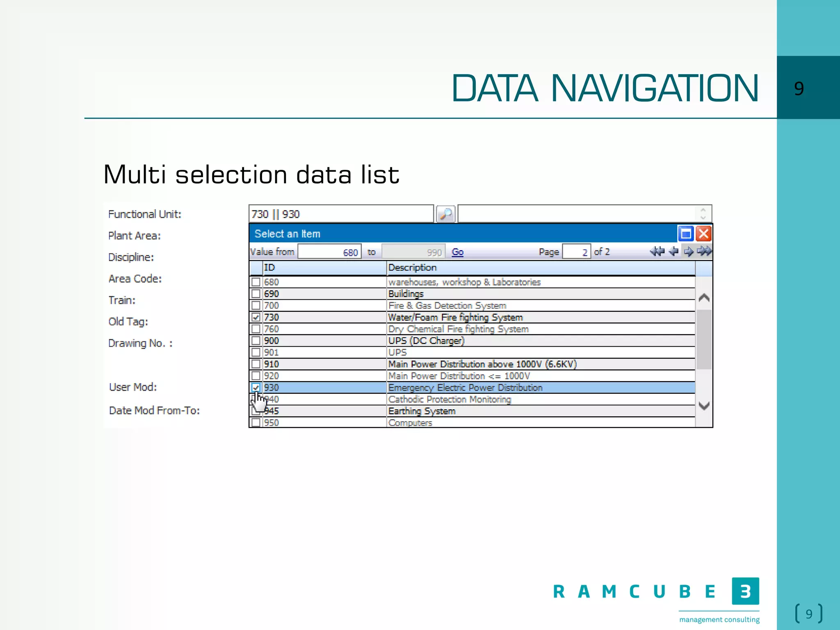Select 'warehouses, workshop & Laboratories' row text
The height and width of the screenshot is (630, 840).
(x=464, y=282)
